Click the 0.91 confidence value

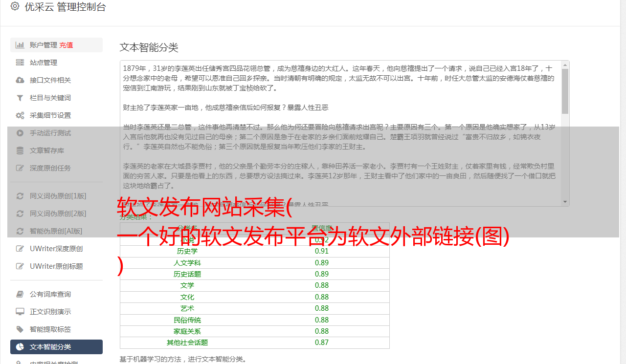coord(322,251)
